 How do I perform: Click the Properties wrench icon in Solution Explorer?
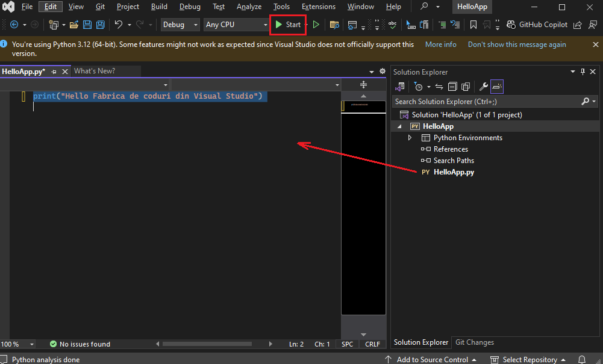[x=483, y=87]
